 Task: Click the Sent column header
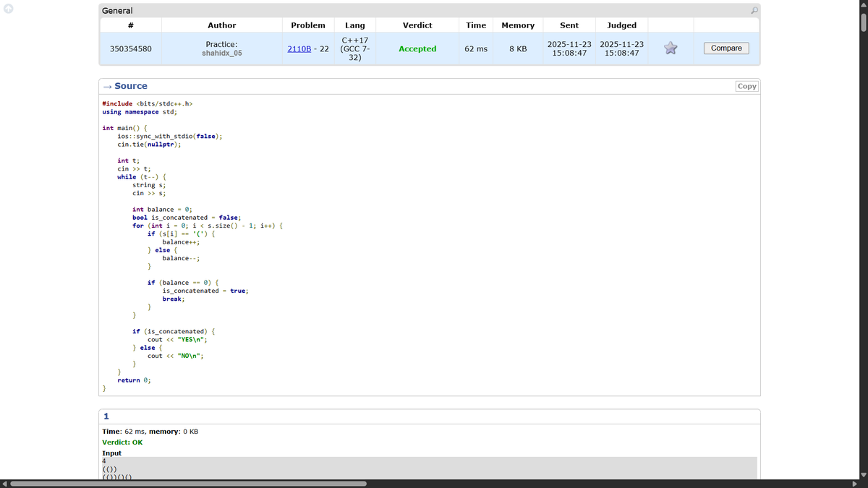tap(569, 25)
